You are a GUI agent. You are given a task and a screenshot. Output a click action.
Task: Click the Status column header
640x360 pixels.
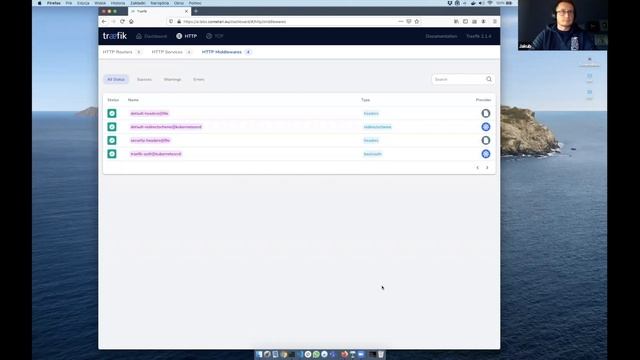click(x=113, y=100)
